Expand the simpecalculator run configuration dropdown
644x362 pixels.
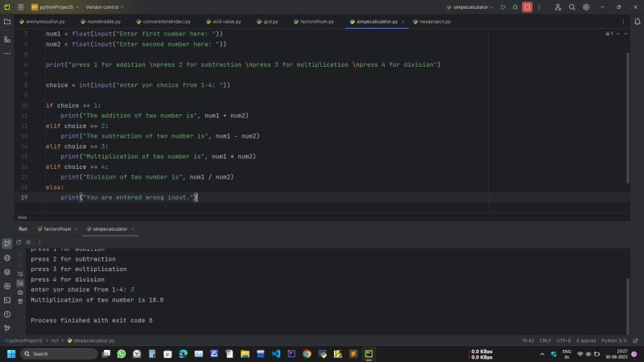click(469, 7)
